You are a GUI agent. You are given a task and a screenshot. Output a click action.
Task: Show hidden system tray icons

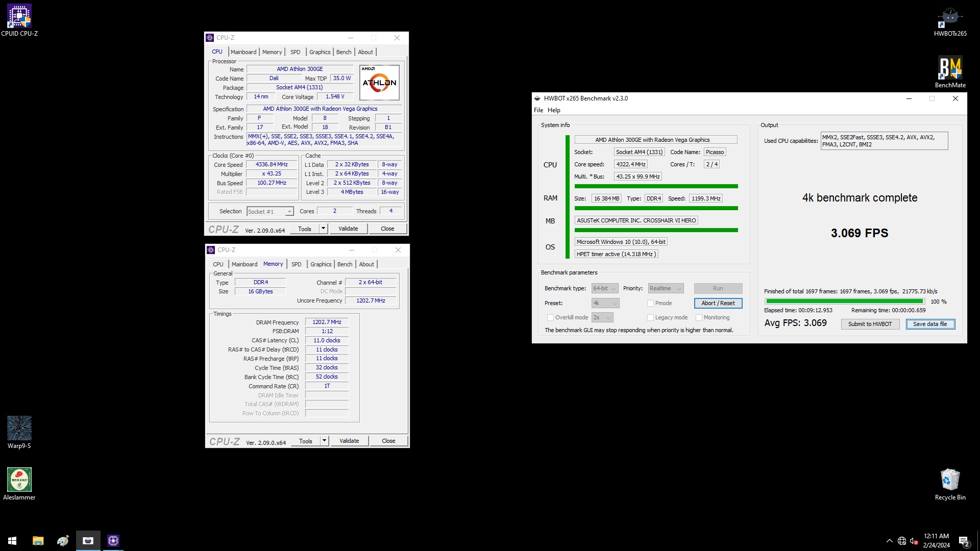tap(889, 541)
